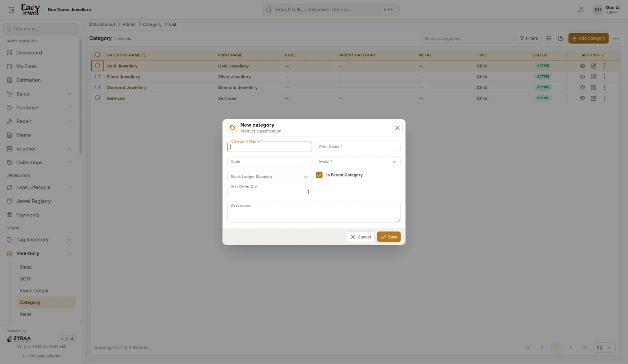Open the app grid menu icon

click(x=11, y=10)
